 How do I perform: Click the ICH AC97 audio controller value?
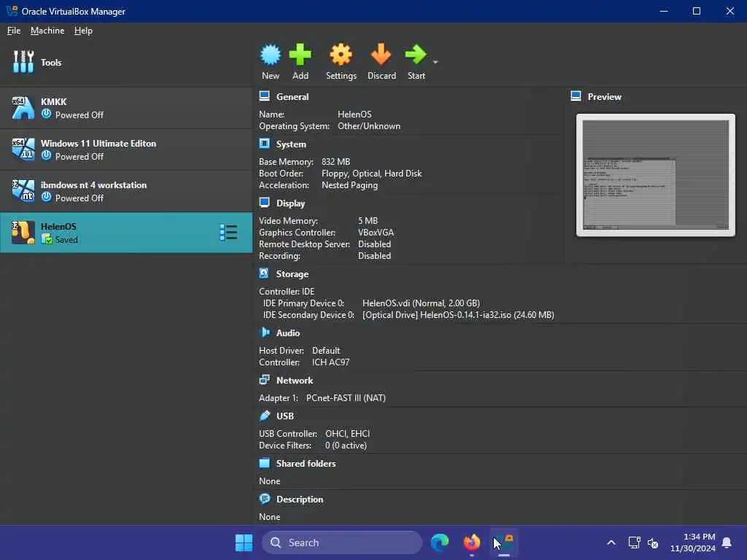tap(330, 362)
